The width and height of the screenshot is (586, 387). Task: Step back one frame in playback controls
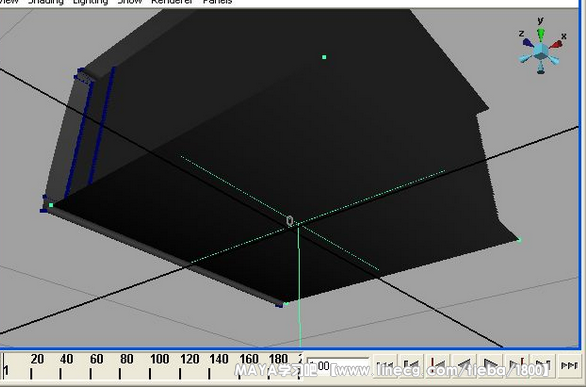coord(410,365)
